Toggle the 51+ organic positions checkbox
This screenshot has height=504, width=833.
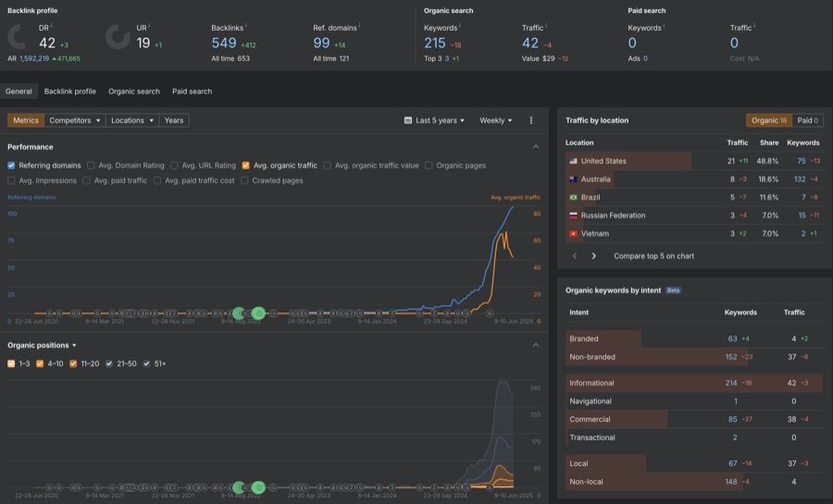(146, 363)
